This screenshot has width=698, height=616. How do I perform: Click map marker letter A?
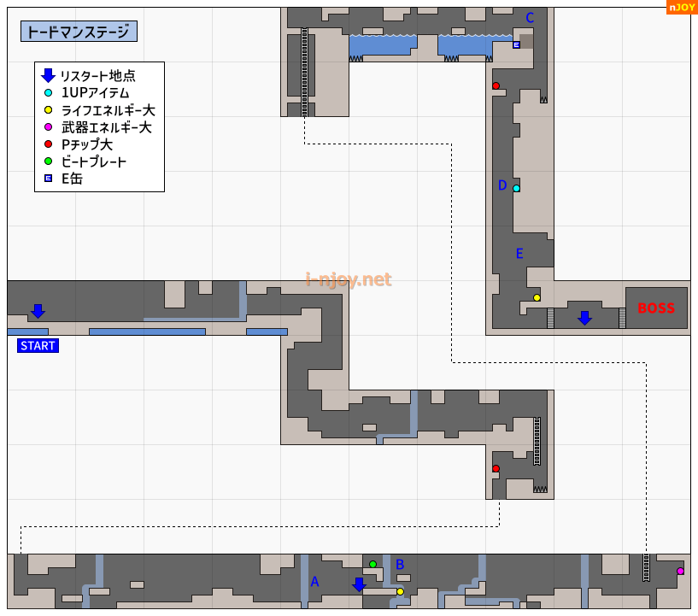[x=314, y=582]
